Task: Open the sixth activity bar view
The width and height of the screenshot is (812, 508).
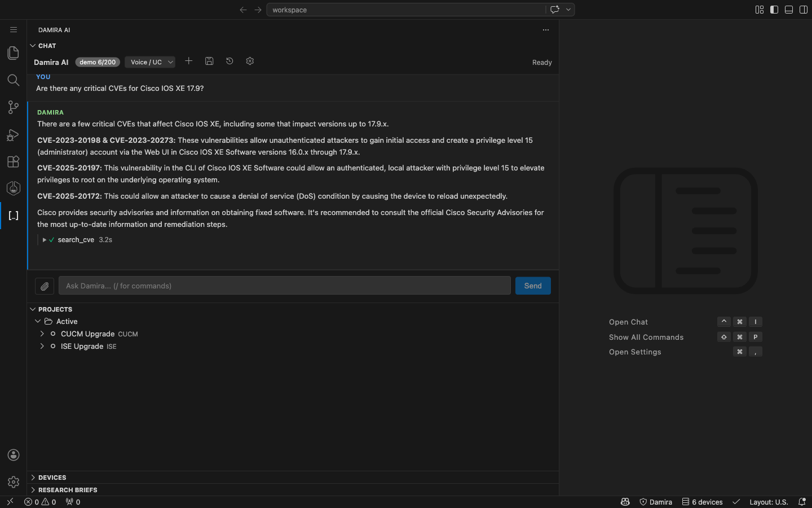Action: pyautogui.click(x=14, y=189)
